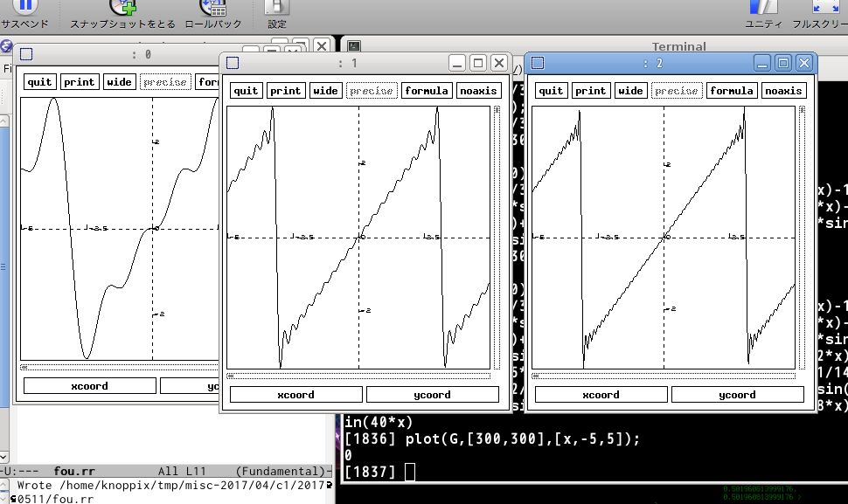Click quit in plot window 2
Image resolution: width=848 pixels, height=504 pixels.
click(551, 91)
